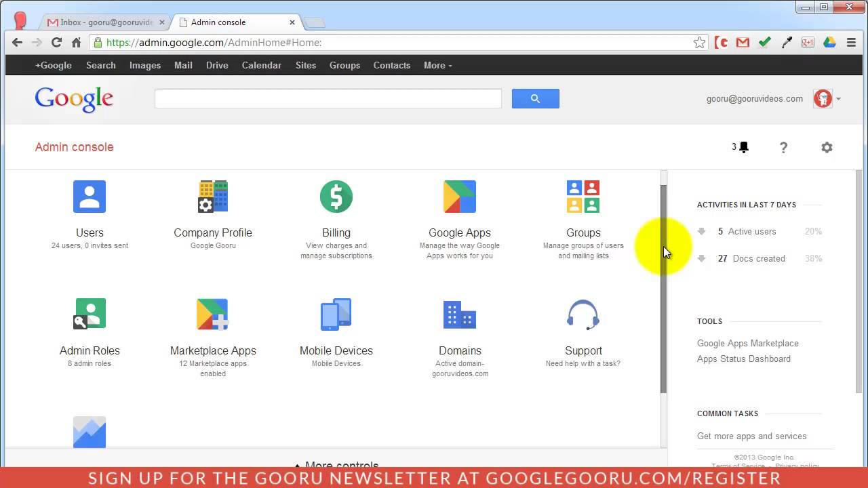Open Mail in the top bar
The height and width of the screenshot is (488, 868).
pyautogui.click(x=183, y=65)
